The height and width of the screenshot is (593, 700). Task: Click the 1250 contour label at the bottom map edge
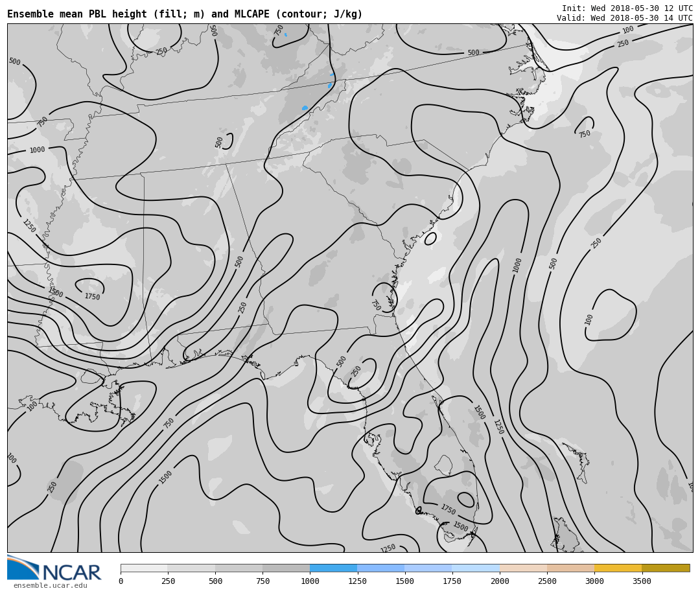388,548
